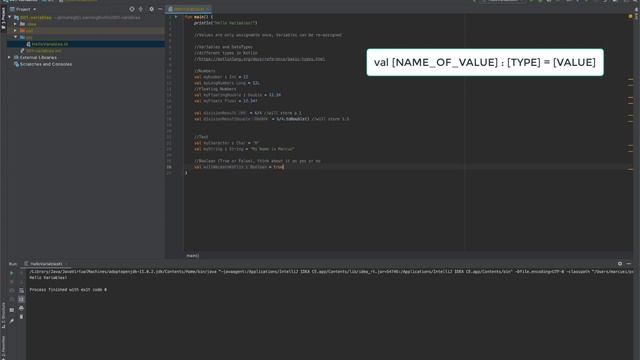
Task: Expand the out folder arrow
Action: [16, 31]
